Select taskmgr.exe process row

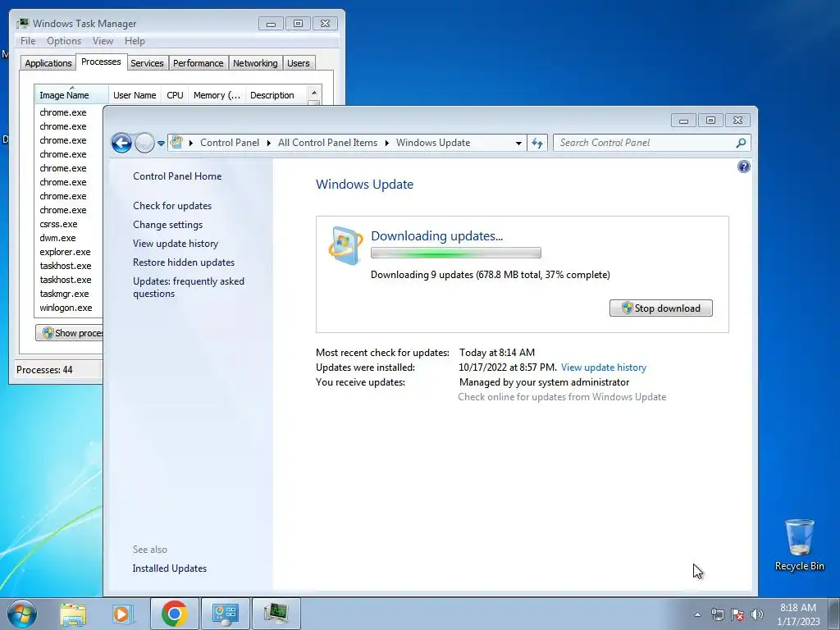coord(70,294)
